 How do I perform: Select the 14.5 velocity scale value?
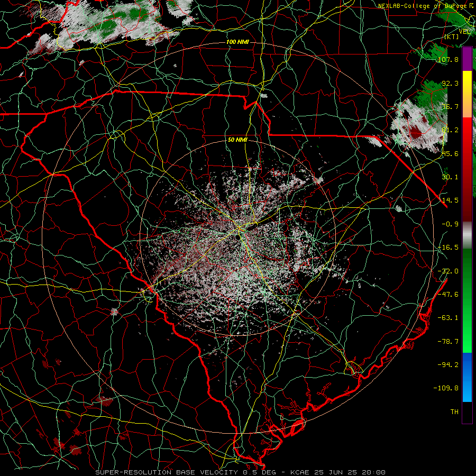(450, 200)
